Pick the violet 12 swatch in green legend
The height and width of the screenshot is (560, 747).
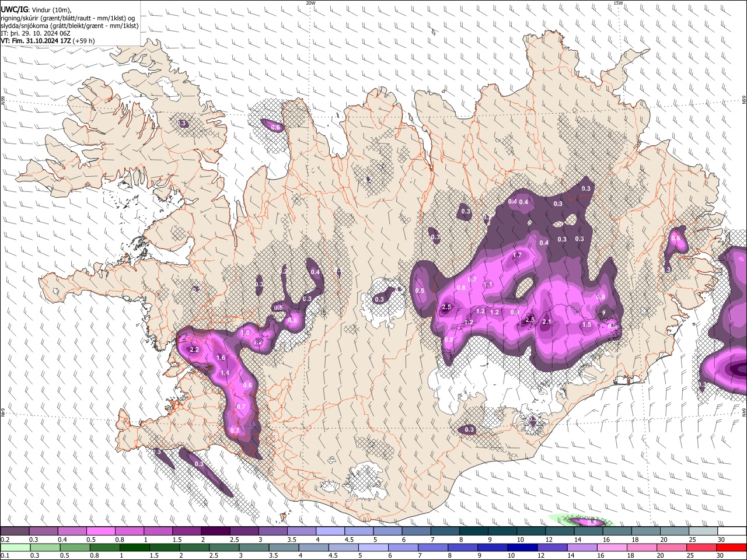pyautogui.click(x=552, y=547)
